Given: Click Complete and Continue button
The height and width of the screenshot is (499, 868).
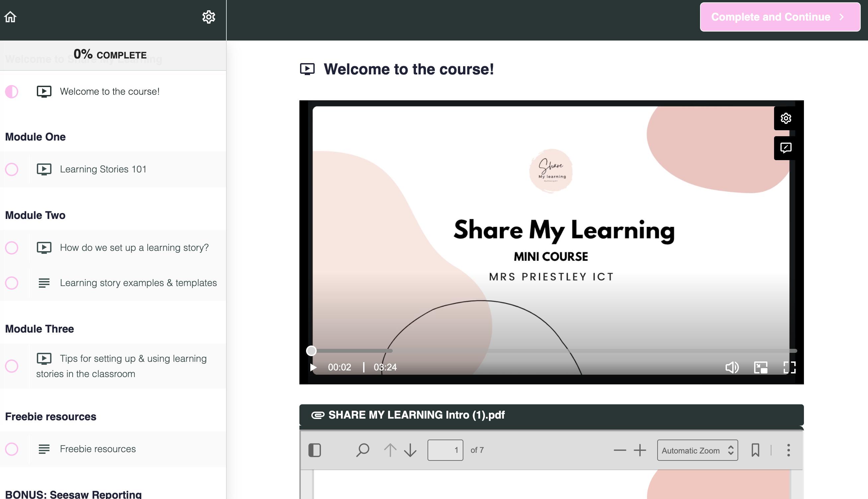Looking at the screenshot, I should pyautogui.click(x=780, y=17).
